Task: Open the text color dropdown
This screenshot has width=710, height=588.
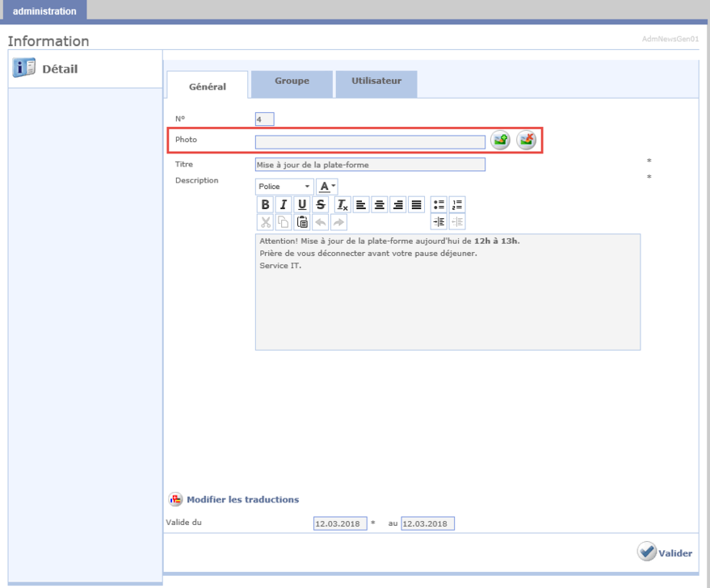Action: [x=326, y=187]
